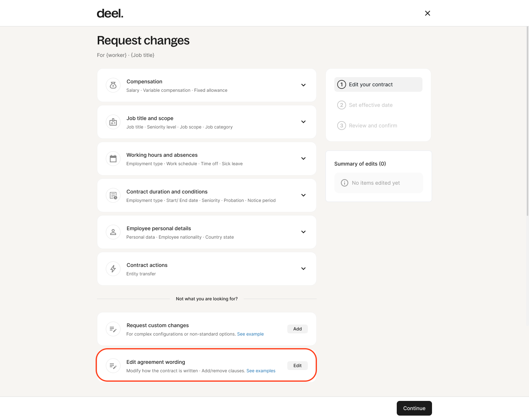Screen dimensions: 529x420
Task: Click the Working hours calendar icon
Action: [x=113, y=158]
